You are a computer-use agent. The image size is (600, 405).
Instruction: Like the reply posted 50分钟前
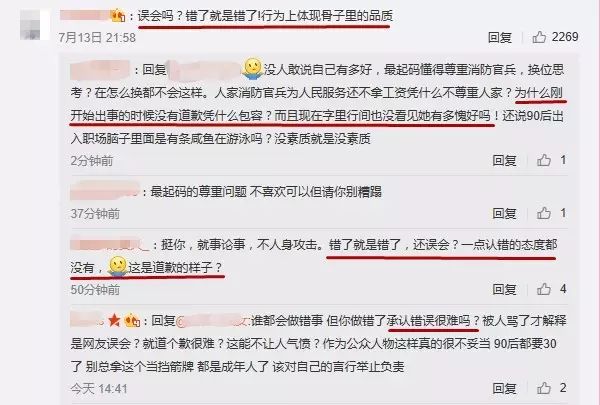point(544,289)
